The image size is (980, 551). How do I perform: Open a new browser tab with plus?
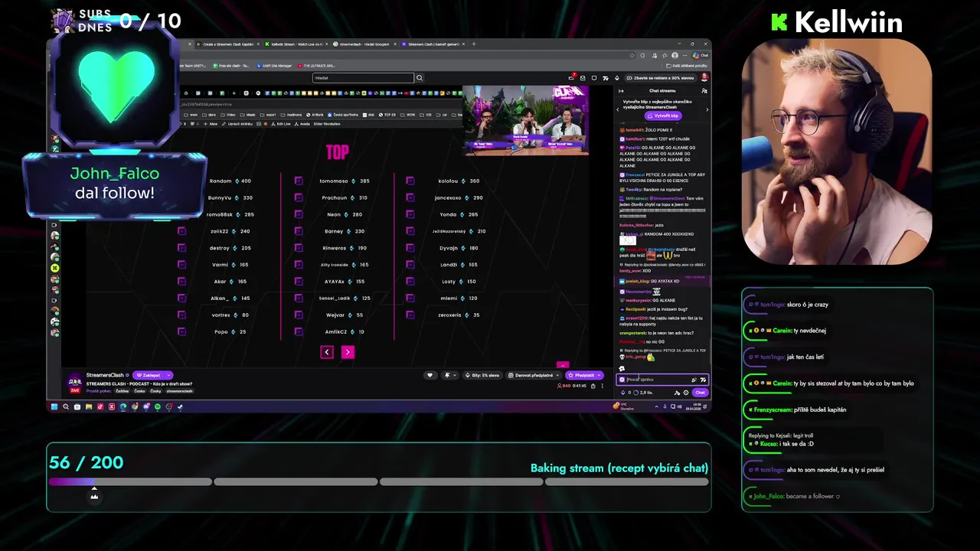[x=473, y=44]
